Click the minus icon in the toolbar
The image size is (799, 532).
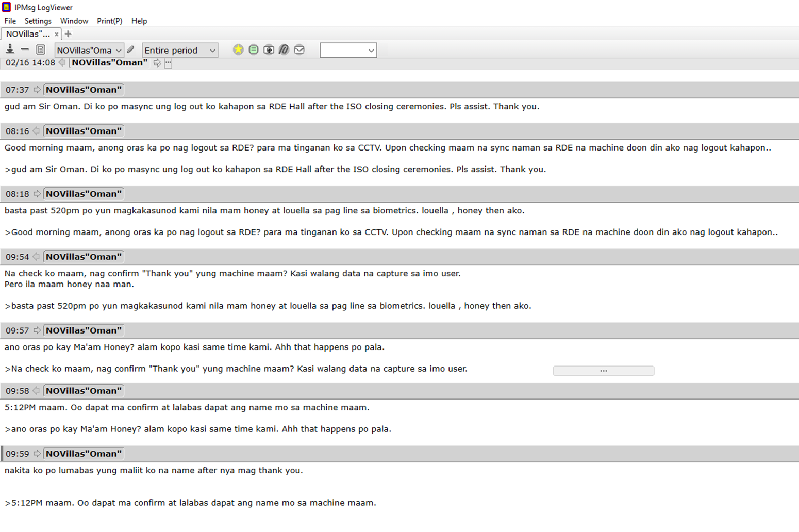(25, 49)
